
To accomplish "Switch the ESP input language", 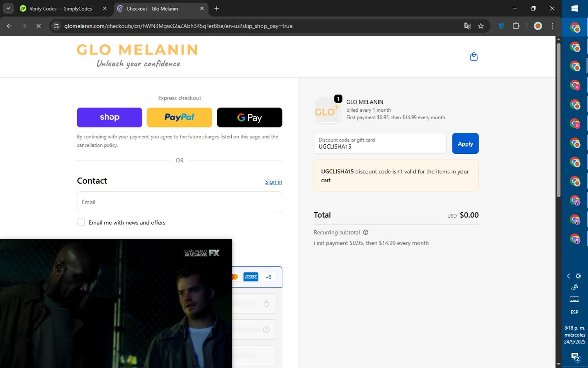I will click(574, 312).
